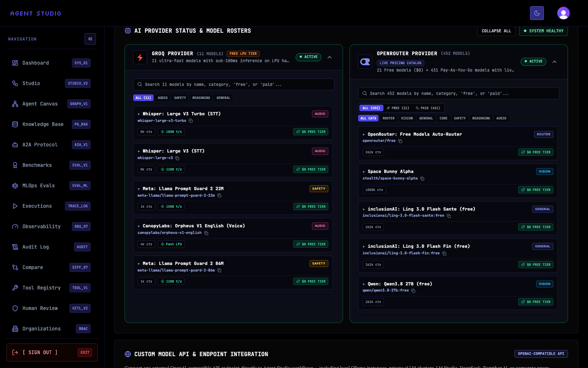Open the user profile avatar

[563, 13]
